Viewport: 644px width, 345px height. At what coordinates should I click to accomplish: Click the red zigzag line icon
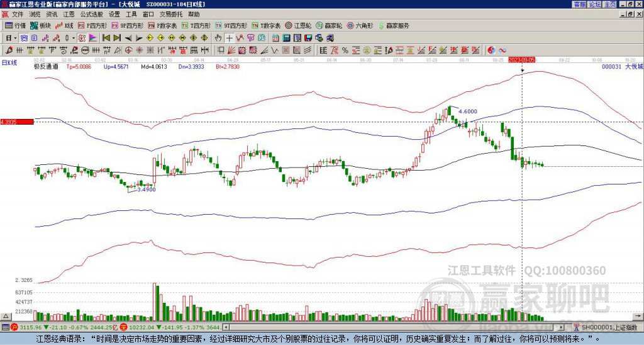240,38
